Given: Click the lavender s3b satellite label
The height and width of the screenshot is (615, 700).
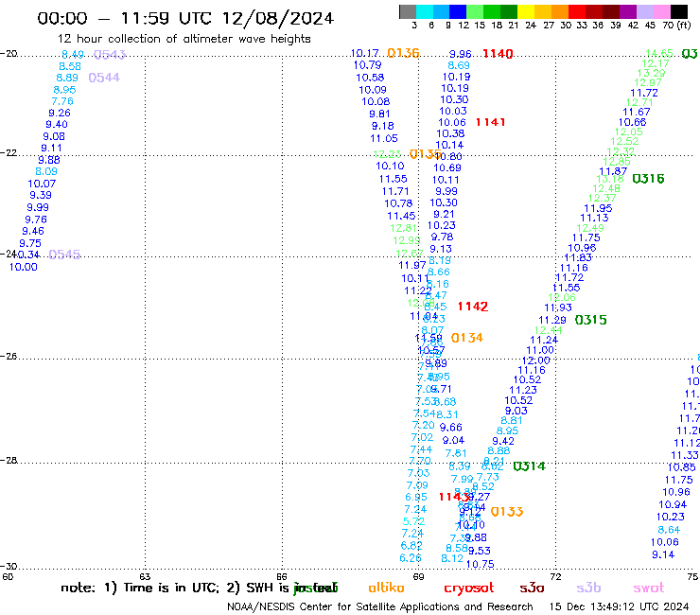Looking at the screenshot, I should (588, 588).
